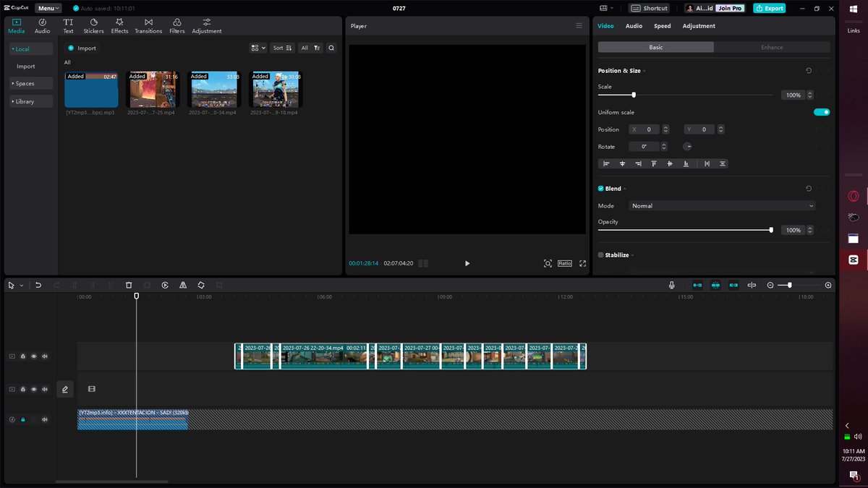Switch to the Speed tab in inspector
The width and height of the screenshot is (868, 488).
click(x=663, y=26)
